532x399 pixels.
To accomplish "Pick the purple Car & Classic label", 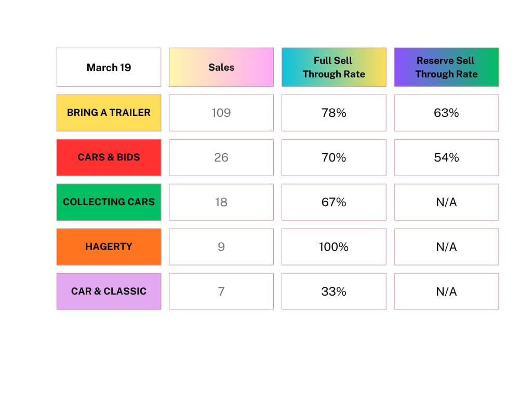I will point(109,291).
